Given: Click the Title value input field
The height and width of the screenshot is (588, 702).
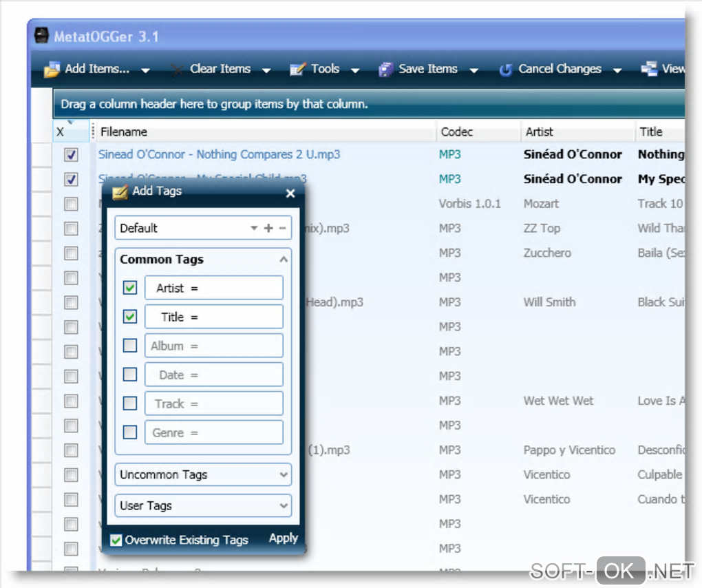Looking at the screenshot, I should click(x=214, y=317).
